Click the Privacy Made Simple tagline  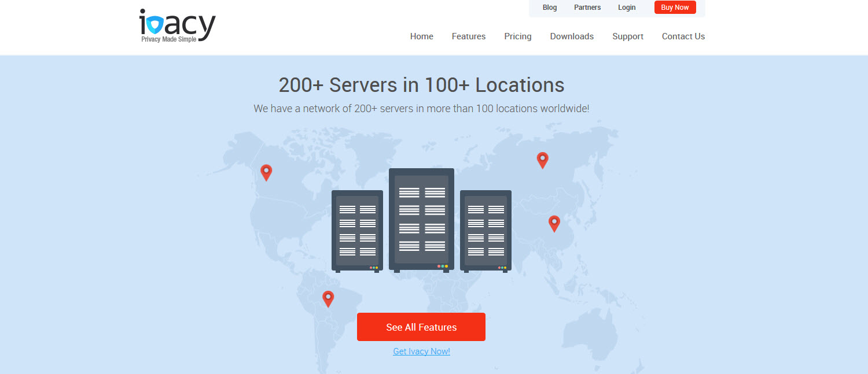click(169, 39)
